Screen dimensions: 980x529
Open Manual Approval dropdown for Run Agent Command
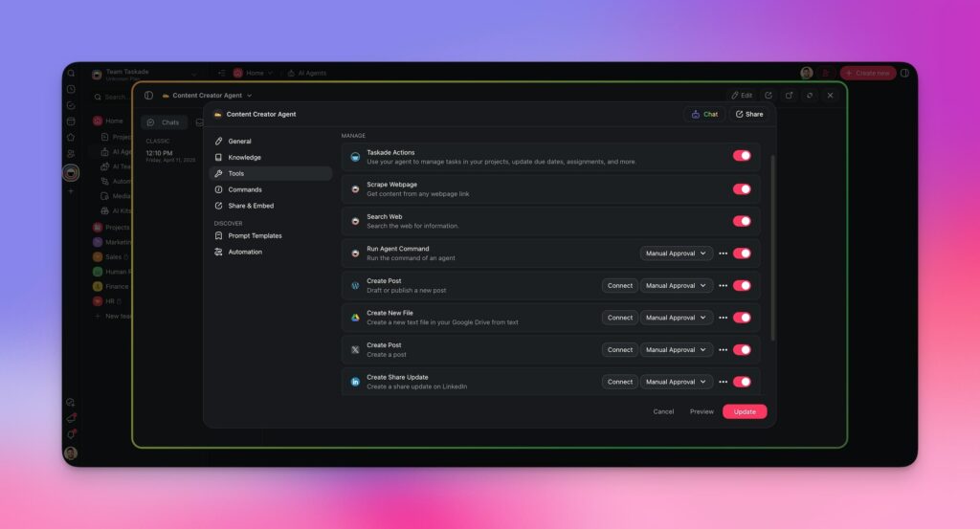[x=677, y=253]
